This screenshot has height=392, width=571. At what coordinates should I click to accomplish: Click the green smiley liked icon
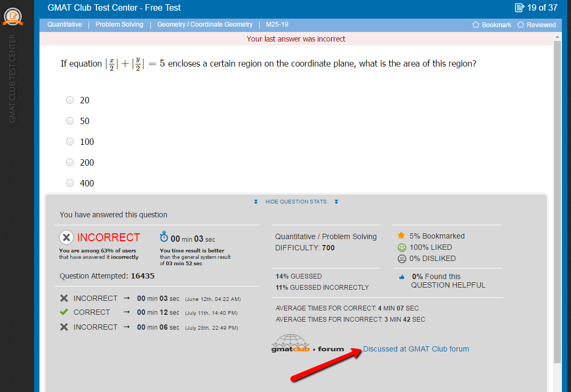(401, 248)
